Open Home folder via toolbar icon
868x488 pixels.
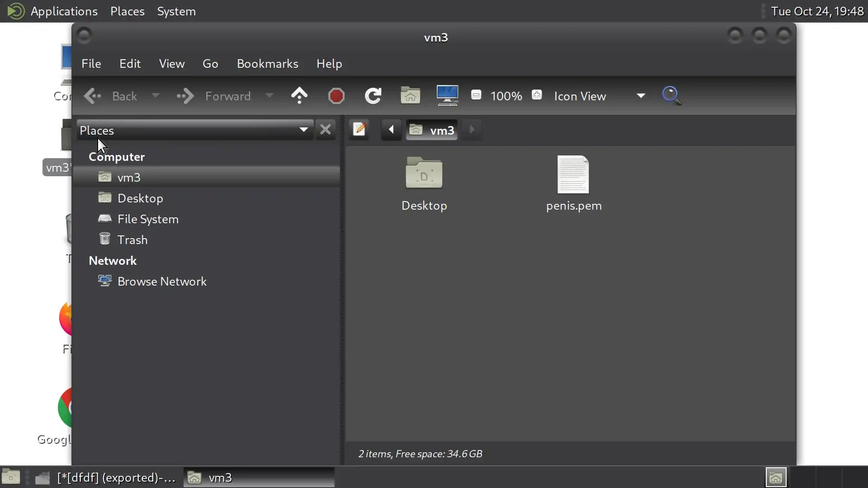point(410,96)
